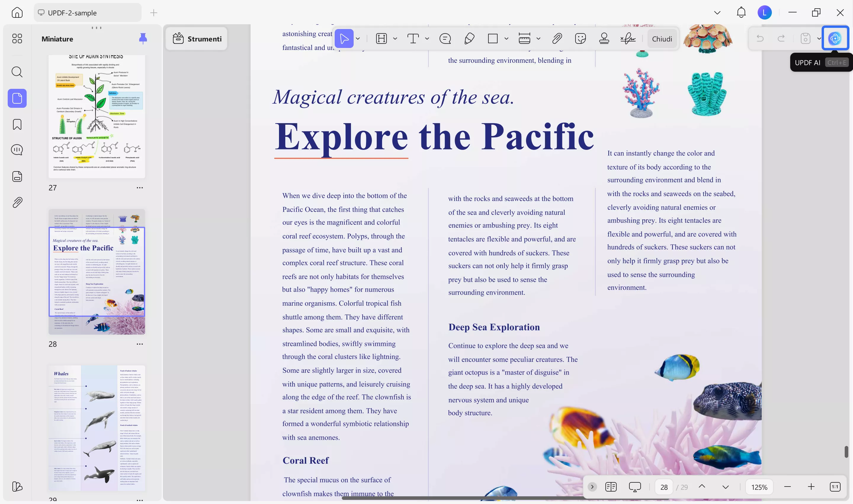
Task: Expand the rectangle shape dropdown arrow
Action: point(506,38)
